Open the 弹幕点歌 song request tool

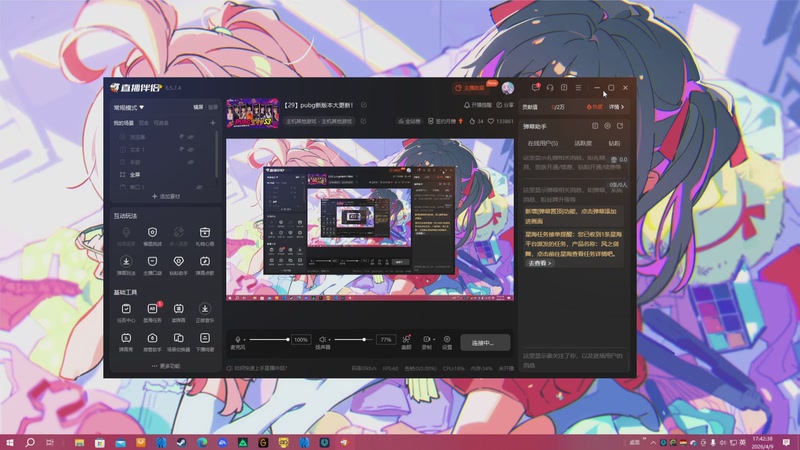click(205, 265)
